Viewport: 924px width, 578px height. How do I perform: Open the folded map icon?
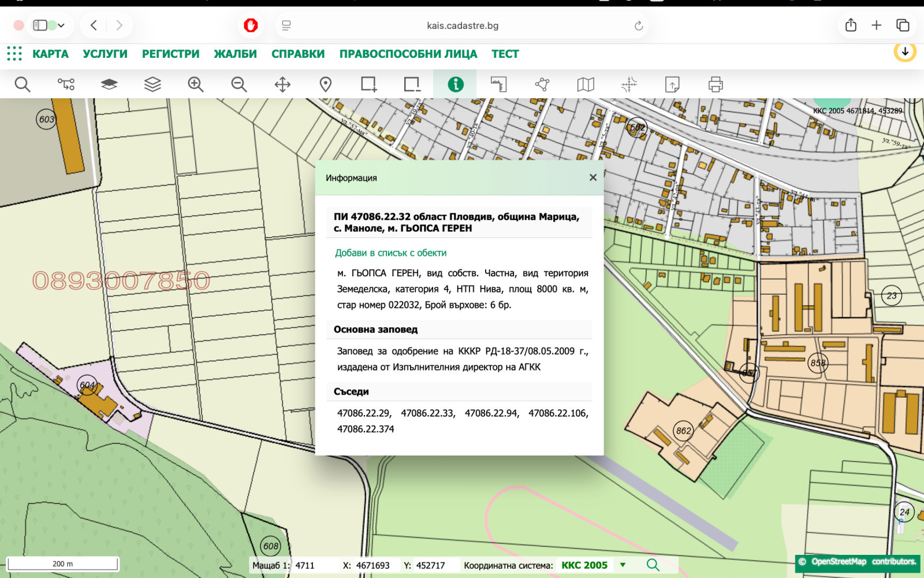click(586, 84)
